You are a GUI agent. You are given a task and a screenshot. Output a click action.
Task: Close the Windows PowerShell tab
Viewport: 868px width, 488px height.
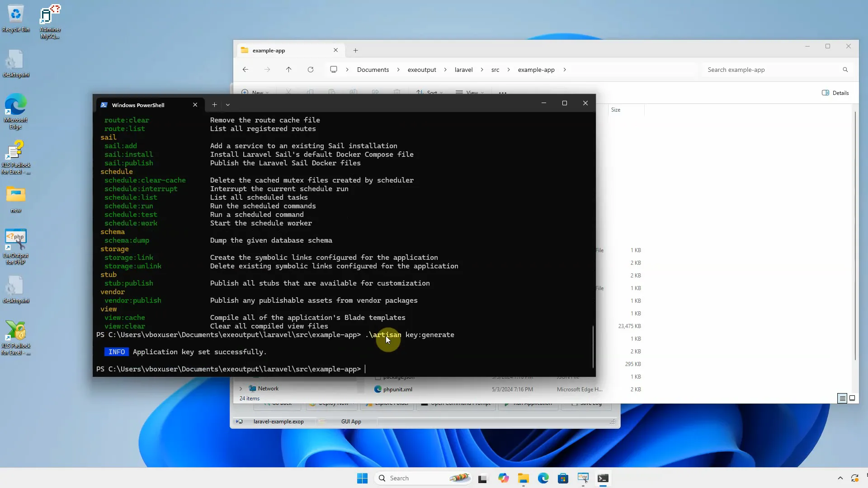(195, 105)
